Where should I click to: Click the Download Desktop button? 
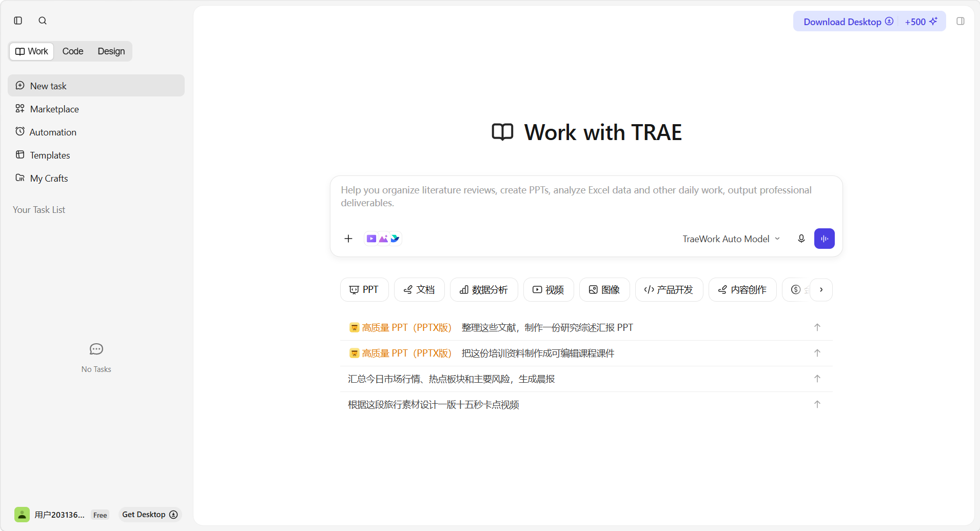coord(848,22)
